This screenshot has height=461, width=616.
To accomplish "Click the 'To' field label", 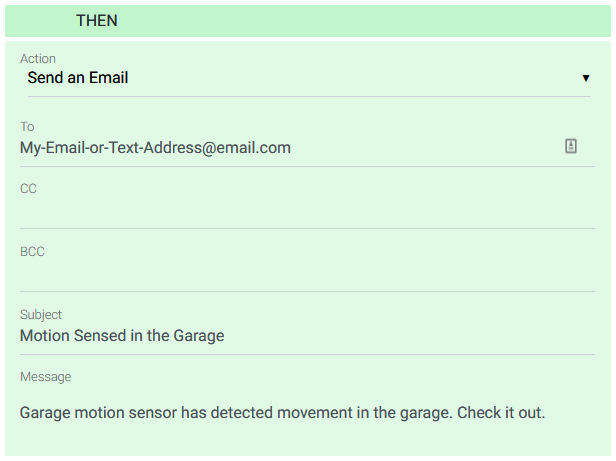I will [x=27, y=127].
